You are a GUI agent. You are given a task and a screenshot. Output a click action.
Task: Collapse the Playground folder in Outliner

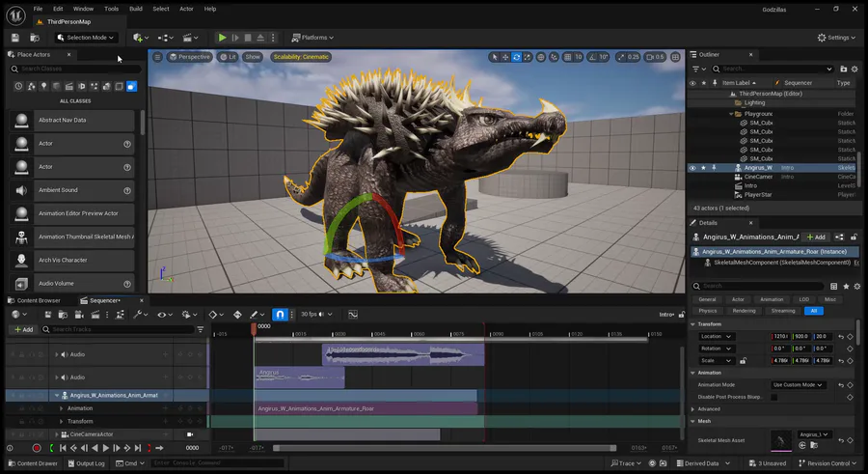[x=731, y=114]
